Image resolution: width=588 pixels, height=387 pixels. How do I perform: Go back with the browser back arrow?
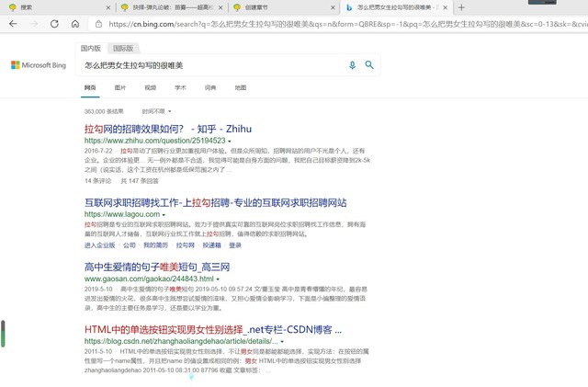point(13,24)
